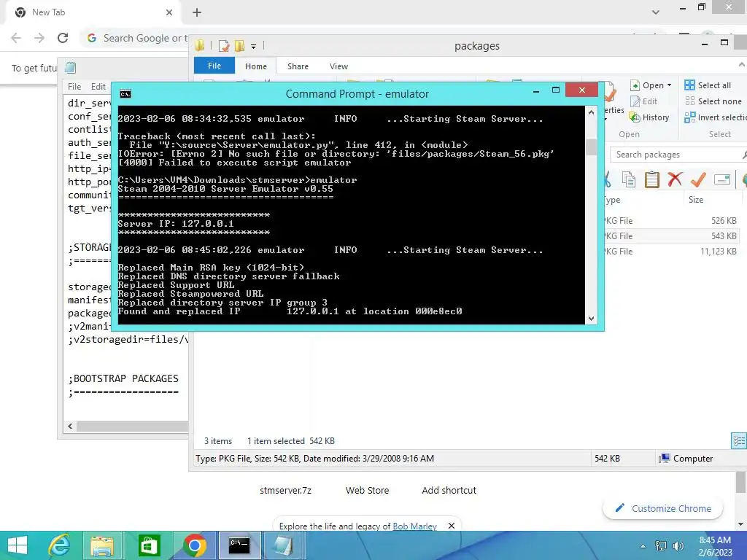747x560 pixels.
Task: Switch to the View ribbon tab
Action: 338,66
